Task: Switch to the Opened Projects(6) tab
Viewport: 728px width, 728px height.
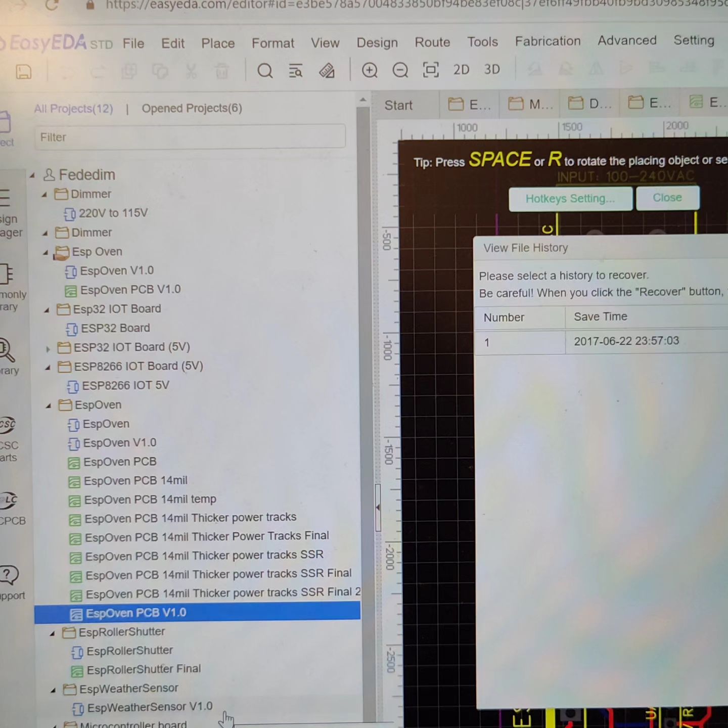Action: pos(192,108)
